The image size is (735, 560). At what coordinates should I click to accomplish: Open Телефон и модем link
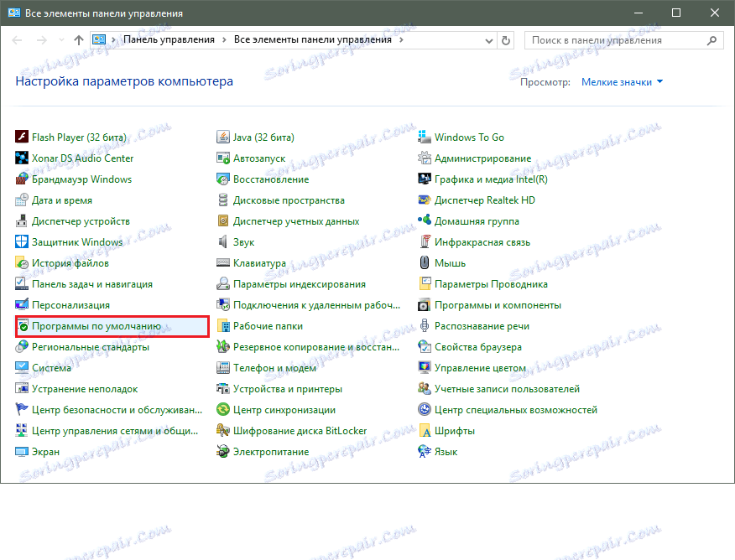tap(274, 368)
